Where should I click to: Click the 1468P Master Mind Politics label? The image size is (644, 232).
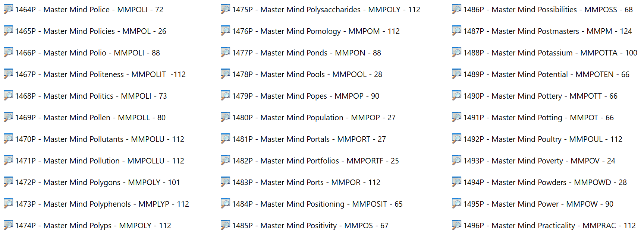91,96
